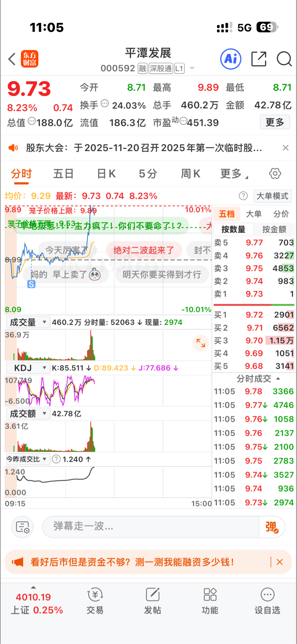Open the 股东大会 announcement

coord(144,148)
